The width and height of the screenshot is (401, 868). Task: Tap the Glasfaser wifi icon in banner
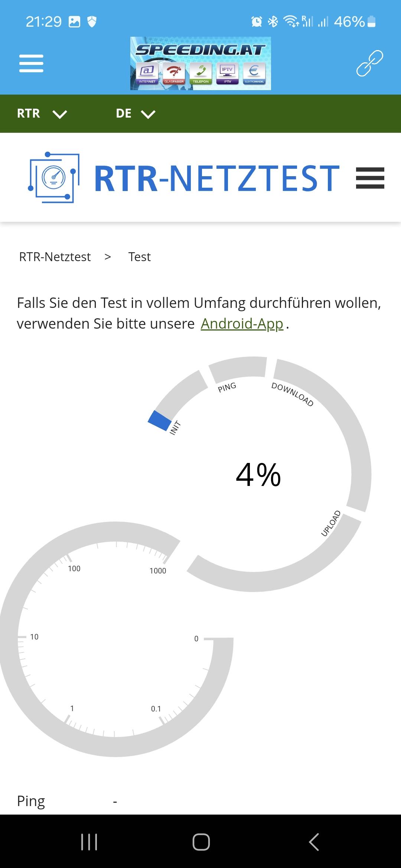tap(174, 72)
